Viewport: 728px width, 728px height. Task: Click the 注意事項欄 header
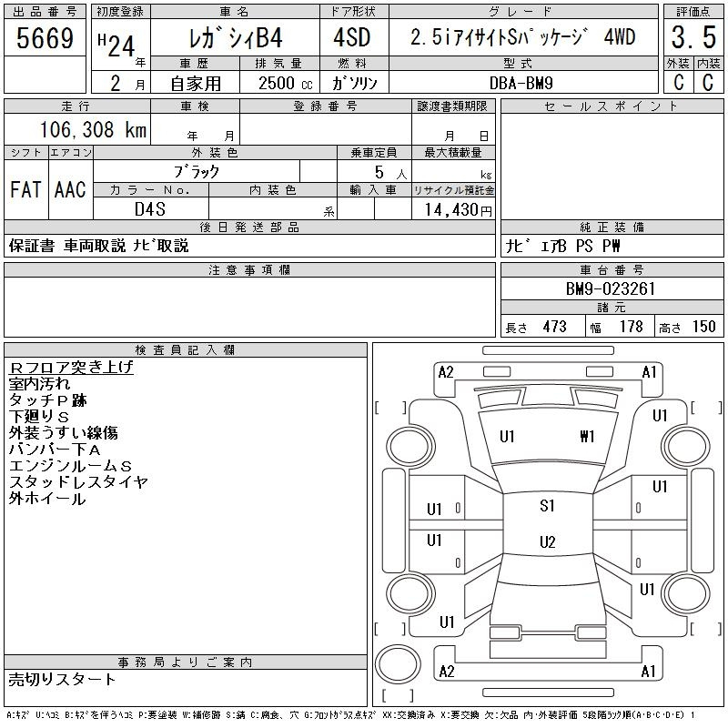pyautogui.click(x=249, y=269)
